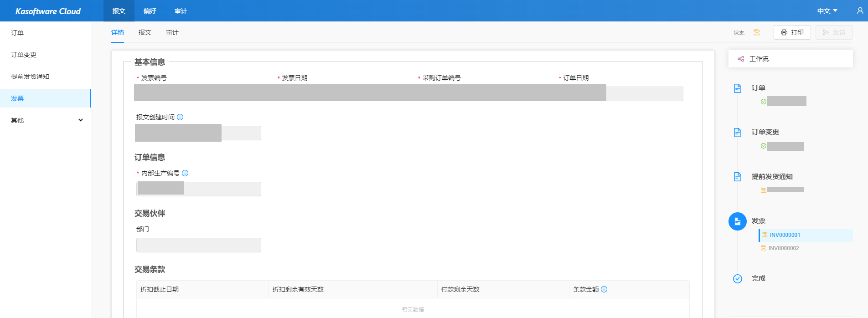The width and height of the screenshot is (868, 318).
Task: Click the 完成 step label in workflow
Action: (x=759, y=278)
